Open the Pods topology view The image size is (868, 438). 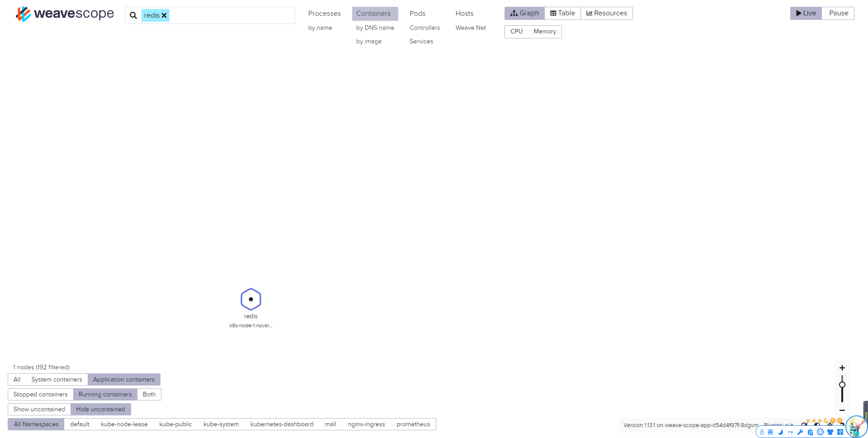418,14
